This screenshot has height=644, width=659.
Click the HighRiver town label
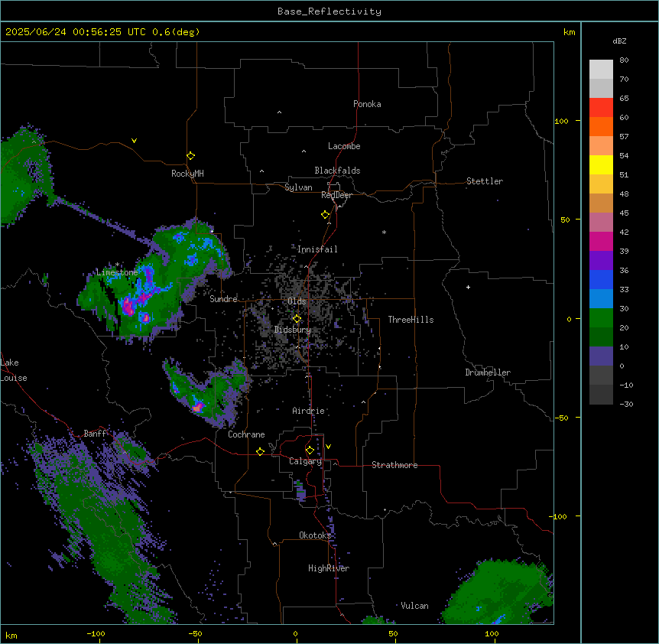coord(329,568)
